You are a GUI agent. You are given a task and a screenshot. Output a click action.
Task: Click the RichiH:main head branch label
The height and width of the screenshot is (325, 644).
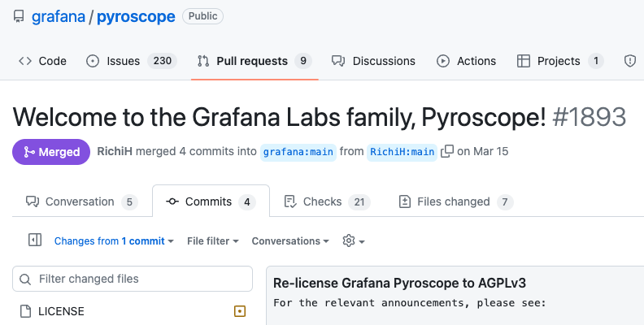click(402, 152)
